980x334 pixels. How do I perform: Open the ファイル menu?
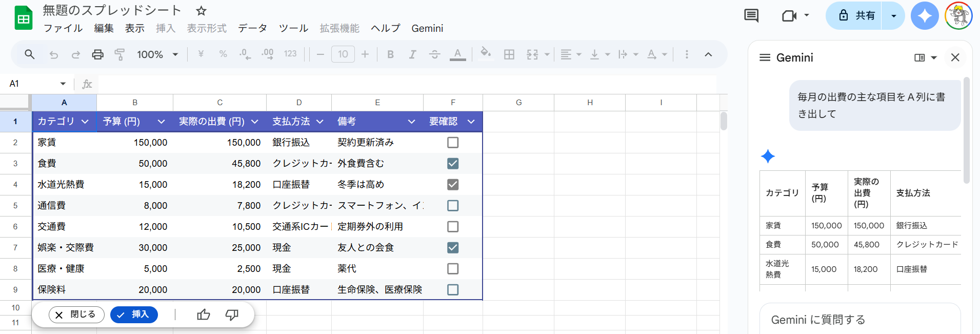pos(63,28)
